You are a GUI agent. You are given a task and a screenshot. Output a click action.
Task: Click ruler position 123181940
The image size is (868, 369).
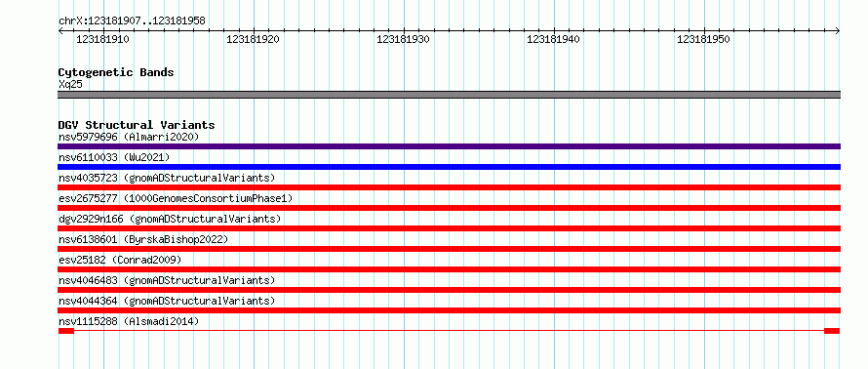click(x=554, y=39)
